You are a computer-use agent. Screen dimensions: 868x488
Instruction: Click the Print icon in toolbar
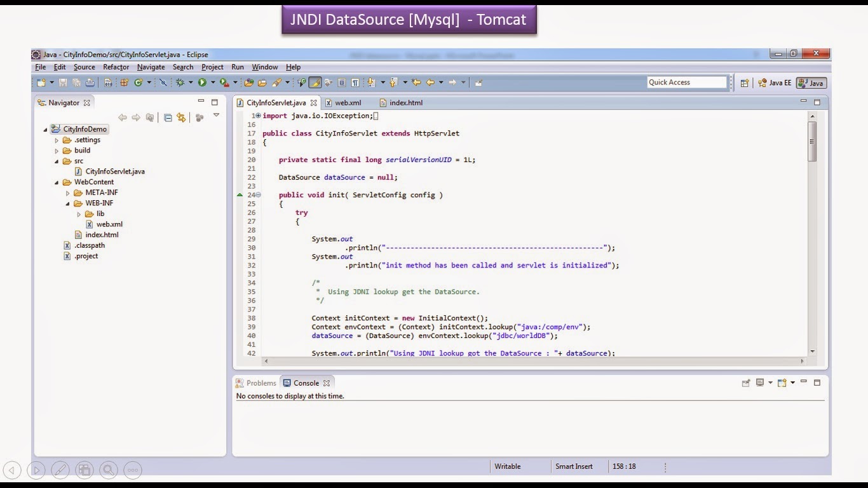[x=90, y=83]
